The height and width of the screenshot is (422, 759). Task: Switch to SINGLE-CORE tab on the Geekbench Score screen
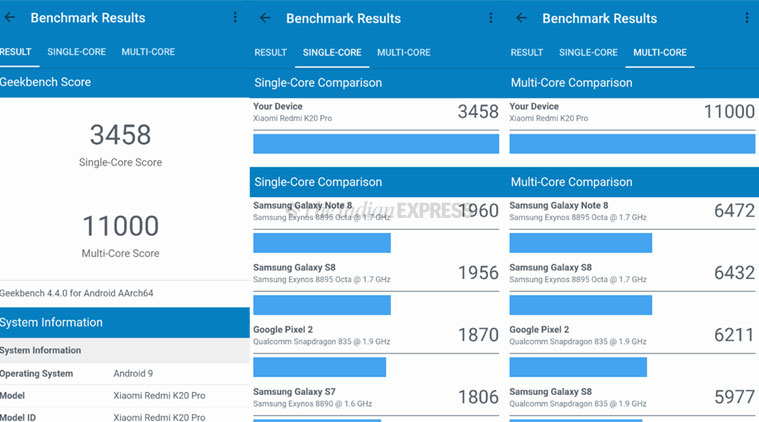[76, 52]
